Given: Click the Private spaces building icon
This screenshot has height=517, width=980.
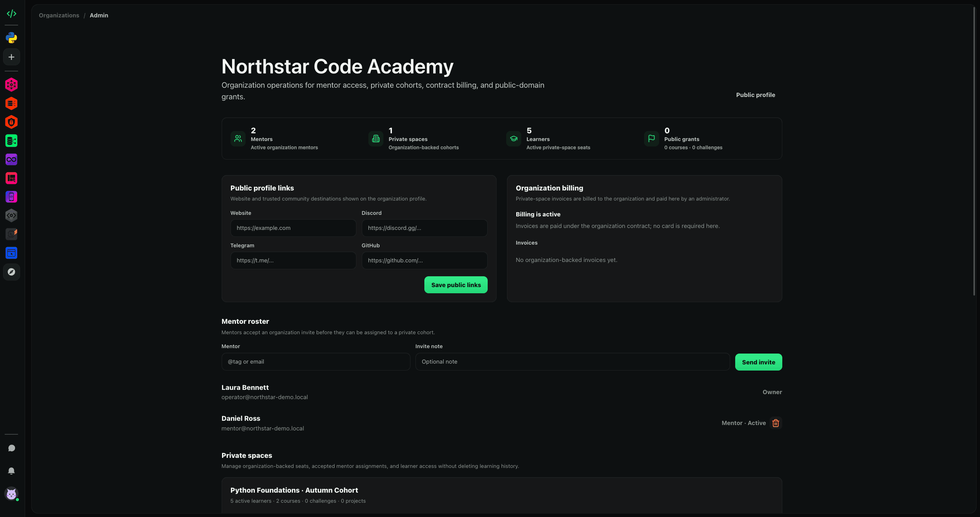Looking at the screenshot, I should click(x=376, y=139).
